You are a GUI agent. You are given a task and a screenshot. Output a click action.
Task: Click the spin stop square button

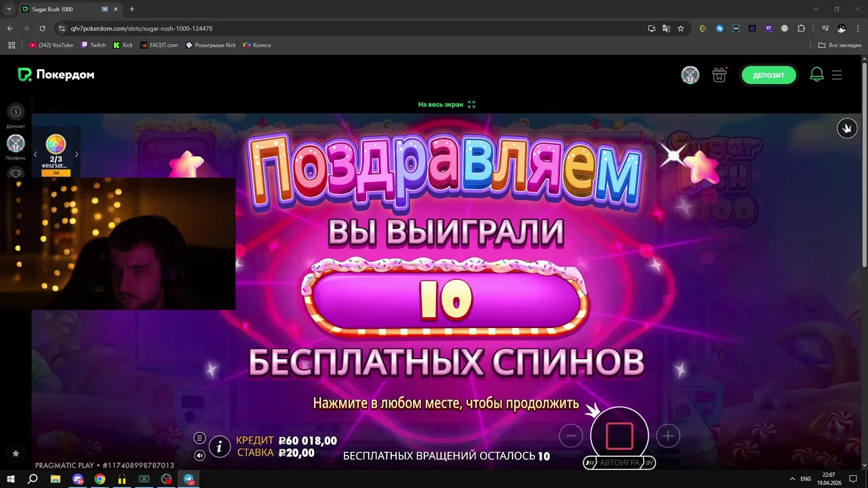[x=619, y=436]
